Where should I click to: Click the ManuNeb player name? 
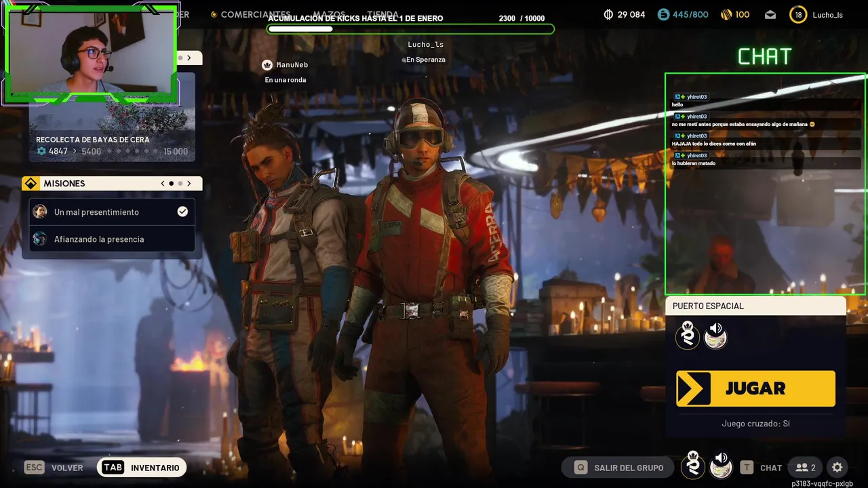coord(292,64)
